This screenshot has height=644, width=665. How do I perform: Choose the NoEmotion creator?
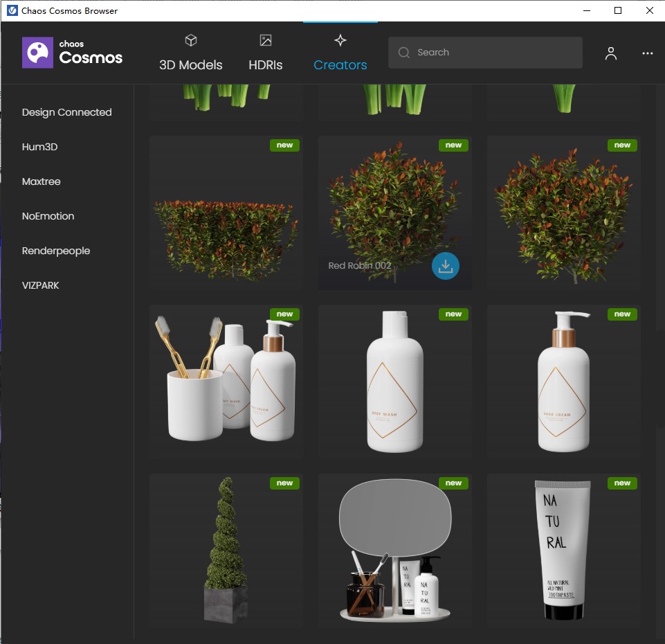pyautogui.click(x=48, y=216)
